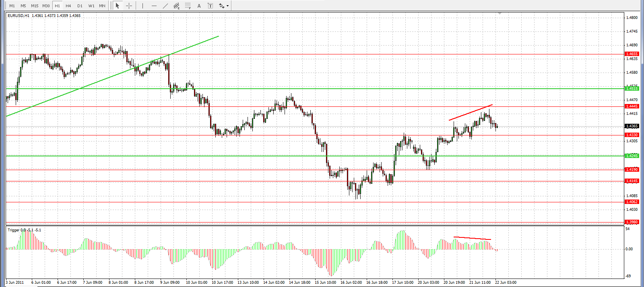Click the current price 1.4365 label
Viewport: 644px width, 287px height.
pyautogui.click(x=632, y=126)
